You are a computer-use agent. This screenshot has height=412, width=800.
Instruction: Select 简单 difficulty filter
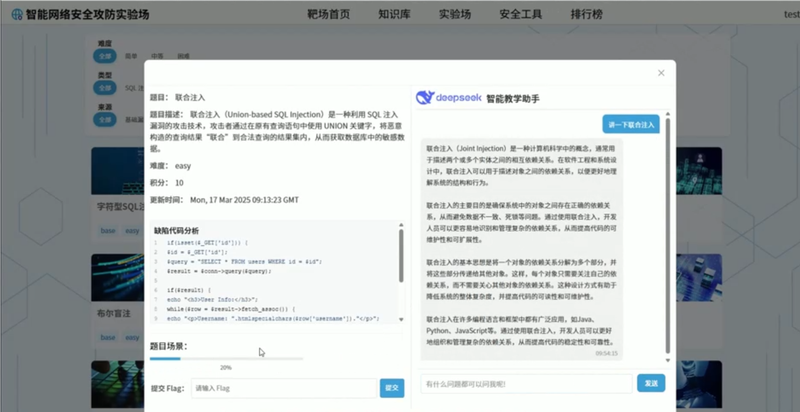click(132, 56)
